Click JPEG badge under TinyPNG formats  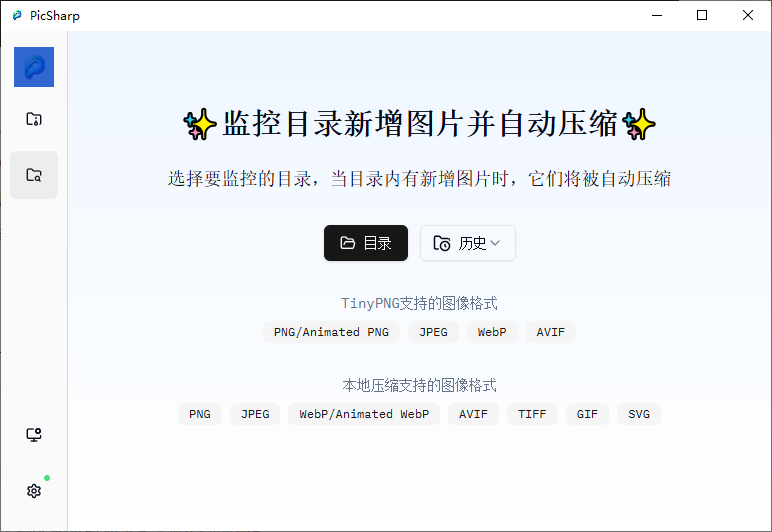tap(433, 332)
